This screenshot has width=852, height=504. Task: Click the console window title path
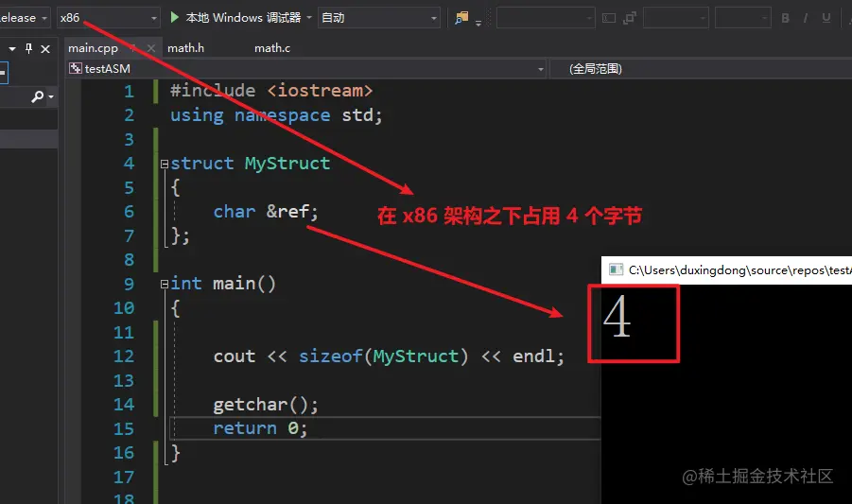pyautogui.click(x=740, y=269)
